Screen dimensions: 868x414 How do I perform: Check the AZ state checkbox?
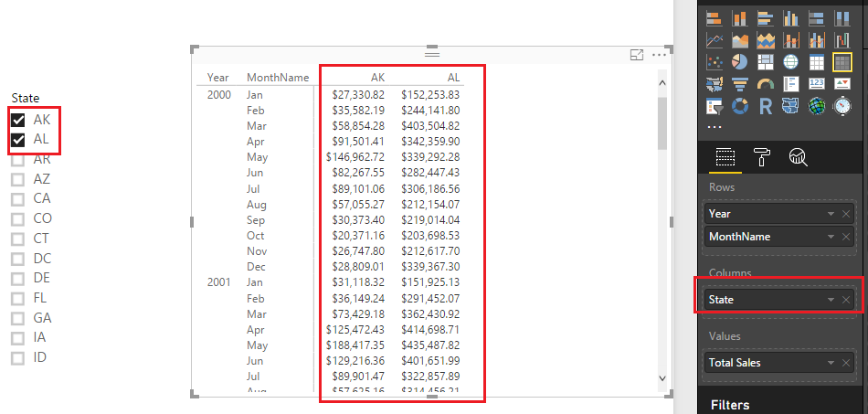[x=18, y=179]
